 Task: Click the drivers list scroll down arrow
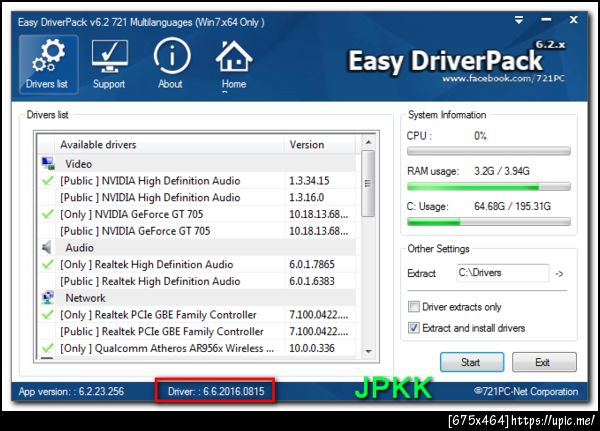pos(368,351)
